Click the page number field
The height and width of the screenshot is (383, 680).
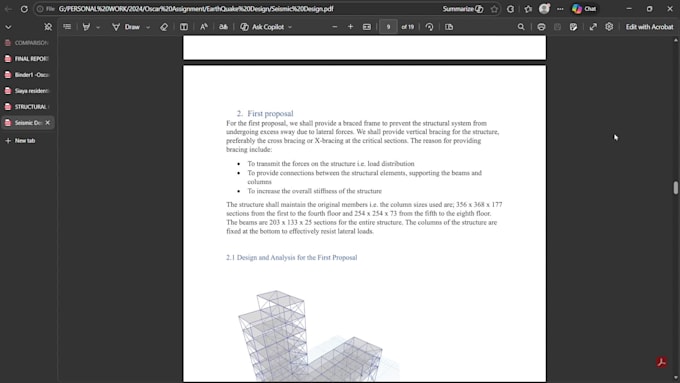(x=388, y=27)
